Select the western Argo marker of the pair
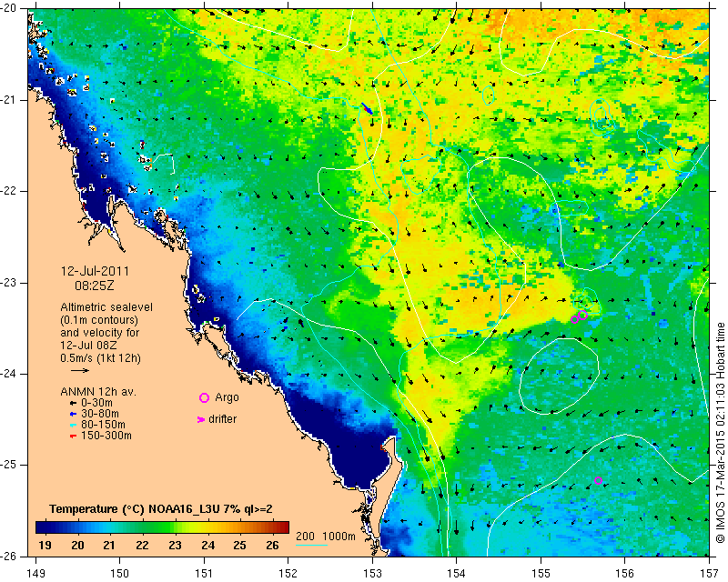Image resolution: width=728 pixels, height=582 pixels. coord(574,319)
